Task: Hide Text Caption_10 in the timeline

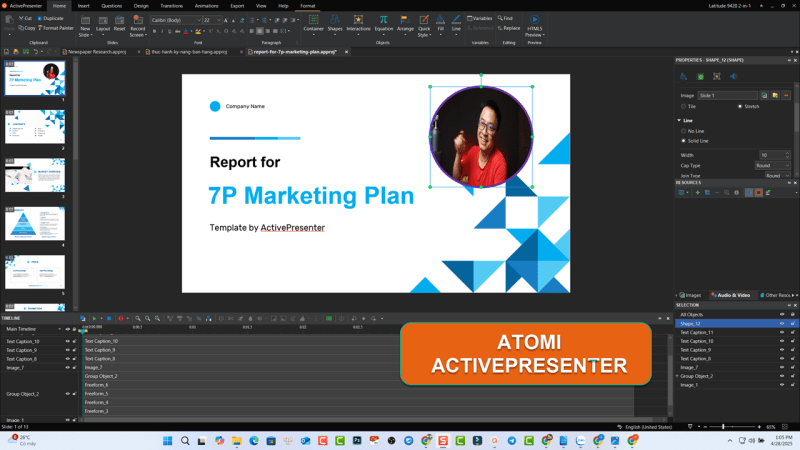Action: [68, 341]
